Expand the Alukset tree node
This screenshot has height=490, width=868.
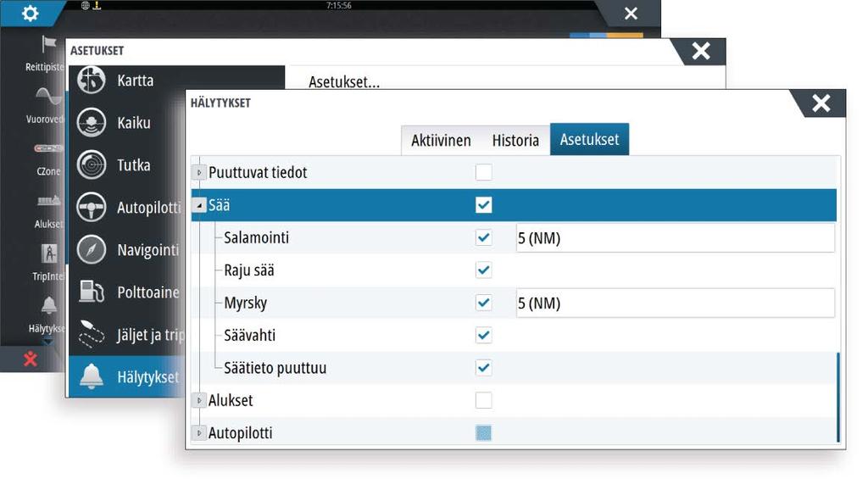tap(198, 400)
